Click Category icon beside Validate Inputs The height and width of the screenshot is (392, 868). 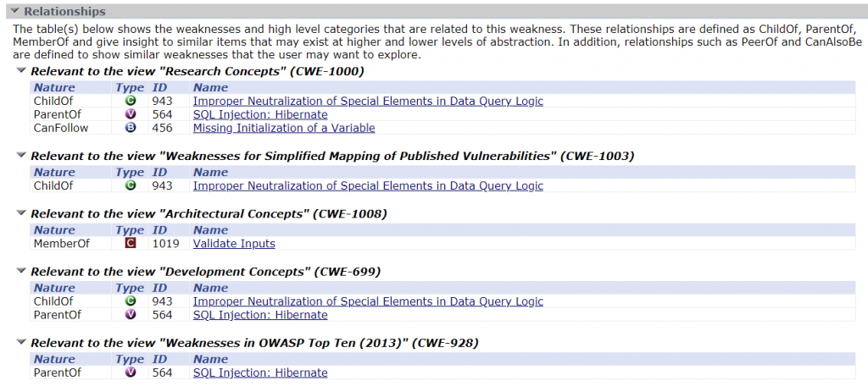tap(131, 243)
